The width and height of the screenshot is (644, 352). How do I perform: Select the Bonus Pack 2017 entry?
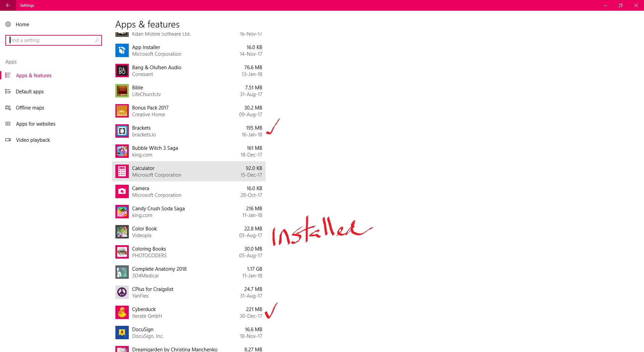[189, 111]
